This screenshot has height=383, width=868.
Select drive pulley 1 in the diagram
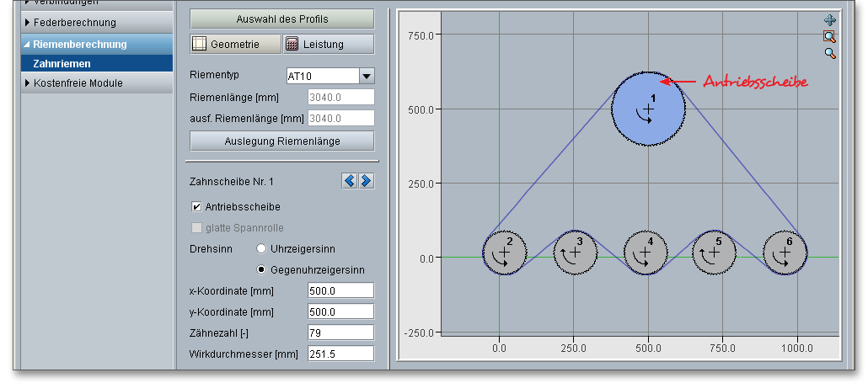coord(647,109)
